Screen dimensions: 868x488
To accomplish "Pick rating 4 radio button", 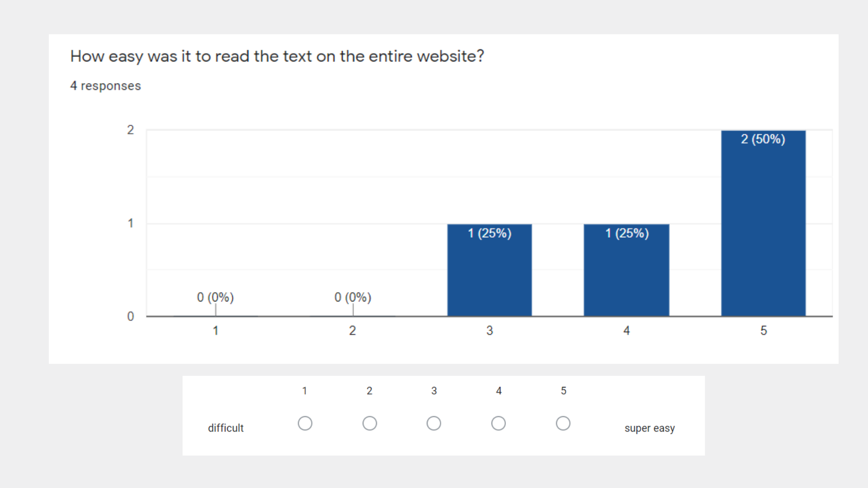I will (x=499, y=423).
